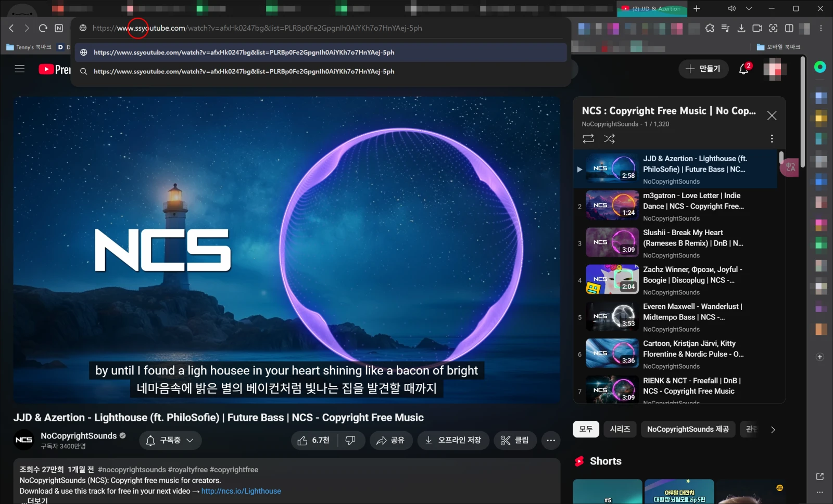Select the first ssyoutube URL suggestion

321,53
